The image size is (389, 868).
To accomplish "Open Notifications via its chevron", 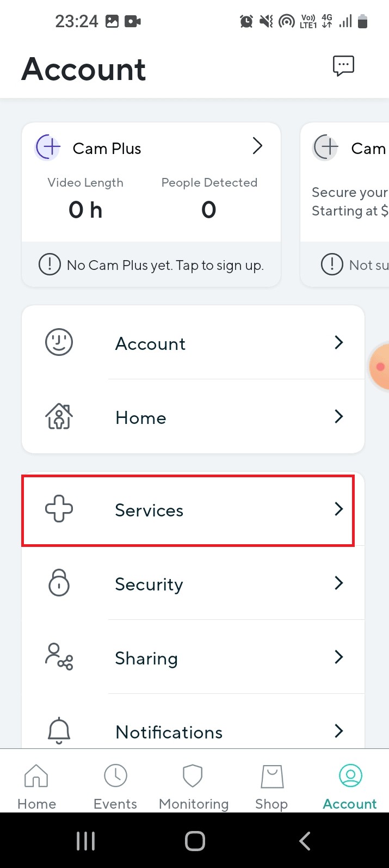I will (x=338, y=731).
